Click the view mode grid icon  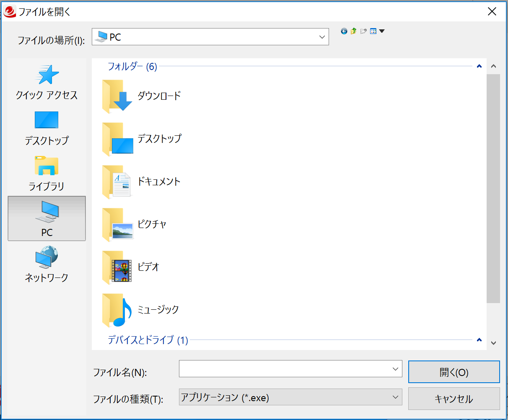(373, 31)
